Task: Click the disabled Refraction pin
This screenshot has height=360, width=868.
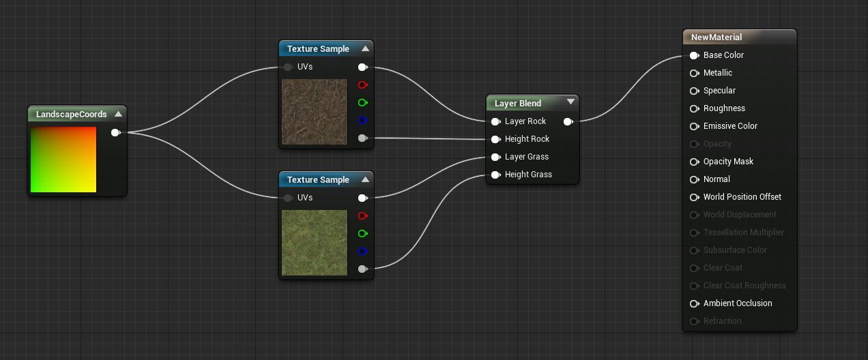Action: [x=695, y=321]
